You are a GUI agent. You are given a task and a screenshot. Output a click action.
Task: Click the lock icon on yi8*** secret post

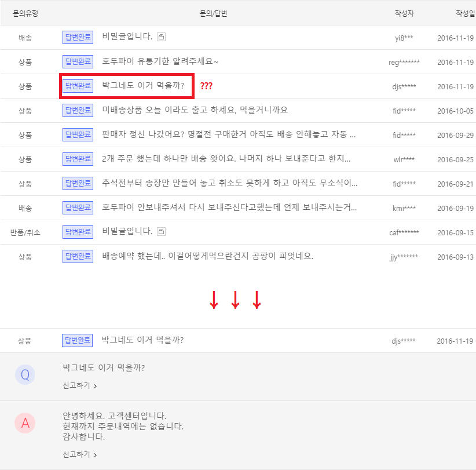(162, 37)
